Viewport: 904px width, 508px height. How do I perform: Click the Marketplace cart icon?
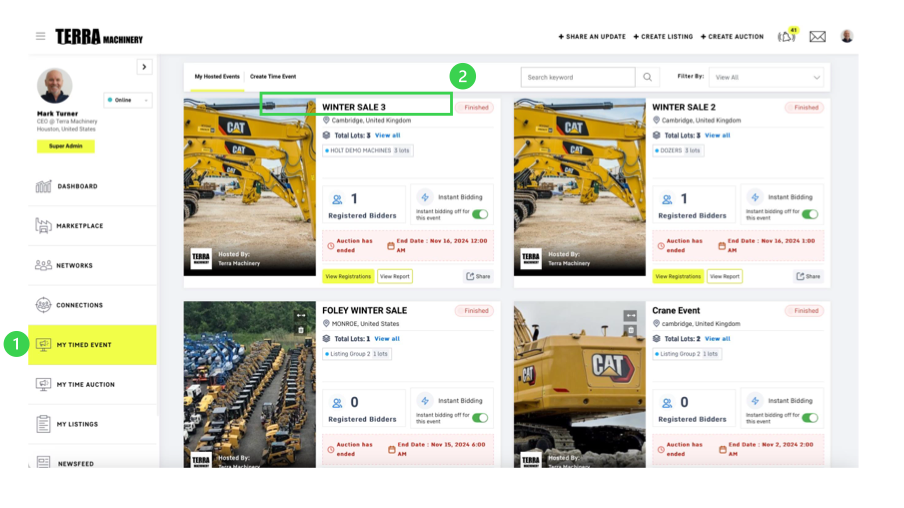(43, 225)
